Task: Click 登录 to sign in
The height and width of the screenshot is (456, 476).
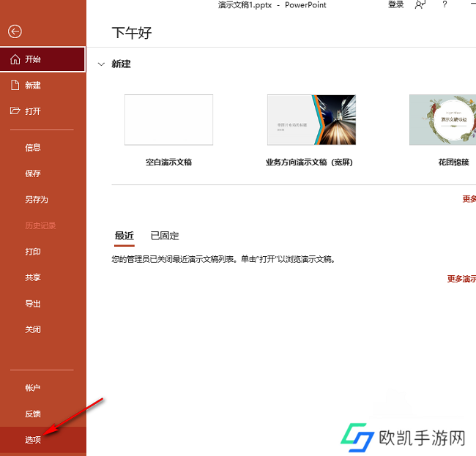Action: [x=396, y=4]
